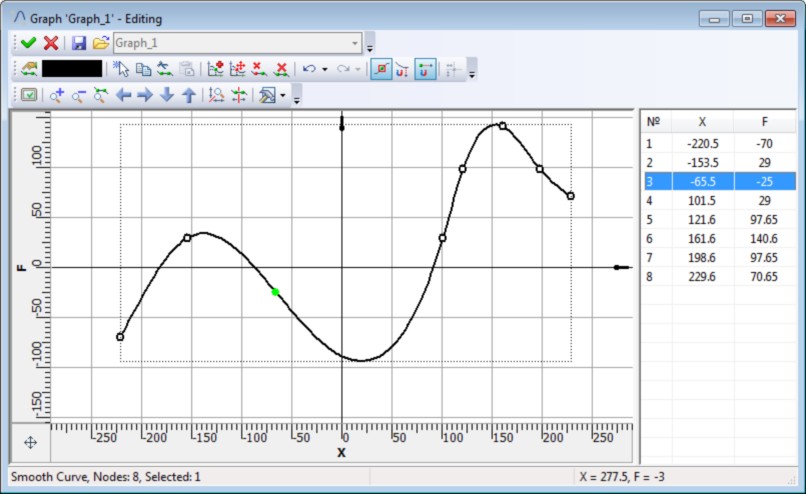
Task: Click the red X cancel icon
Action: coord(50,43)
